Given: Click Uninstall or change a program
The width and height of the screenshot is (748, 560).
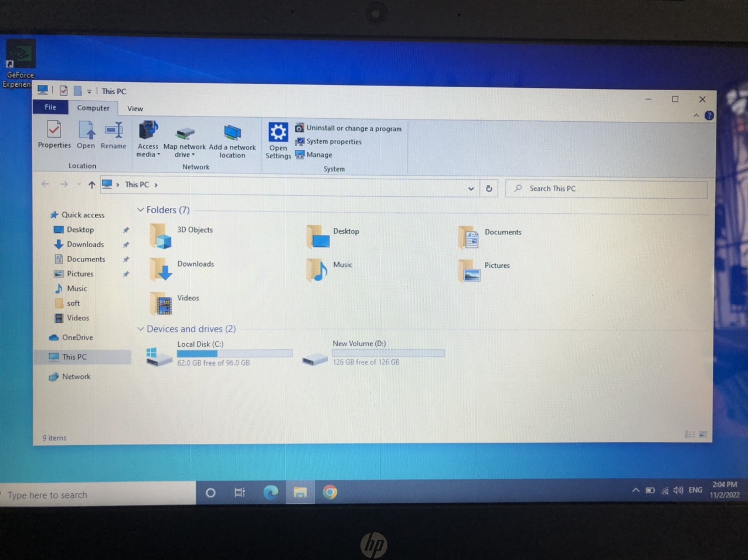Looking at the screenshot, I should [x=348, y=128].
